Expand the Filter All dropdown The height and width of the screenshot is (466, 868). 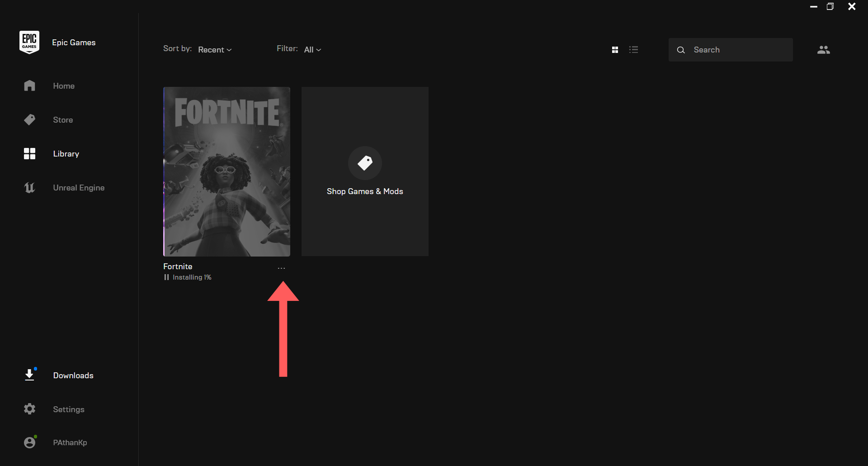click(x=312, y=49)
